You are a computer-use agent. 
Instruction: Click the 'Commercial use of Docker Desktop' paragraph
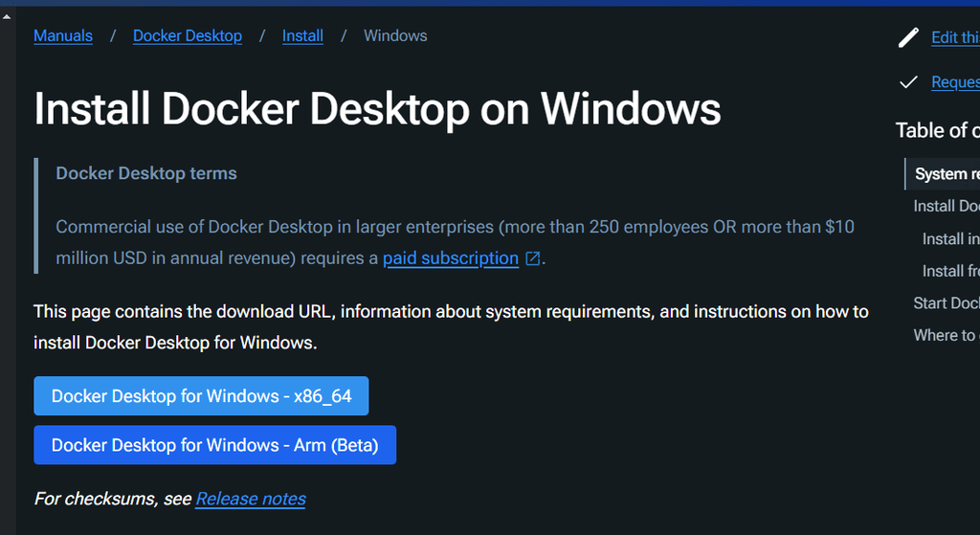[x=455, y=242]
